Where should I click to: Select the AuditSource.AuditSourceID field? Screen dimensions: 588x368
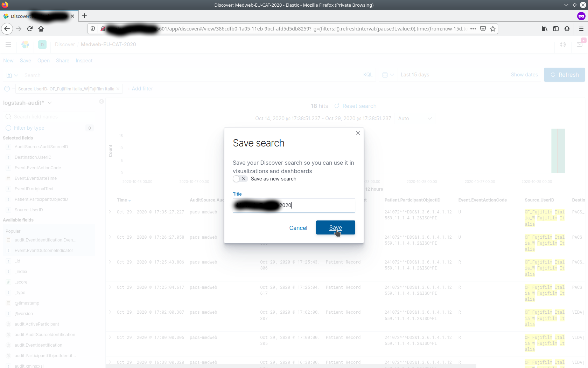click(x=41, y=147)
